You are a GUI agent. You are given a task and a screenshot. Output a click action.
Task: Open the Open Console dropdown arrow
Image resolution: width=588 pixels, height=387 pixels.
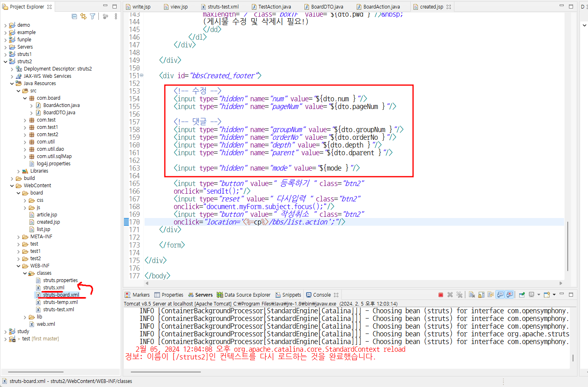(554, 295)
